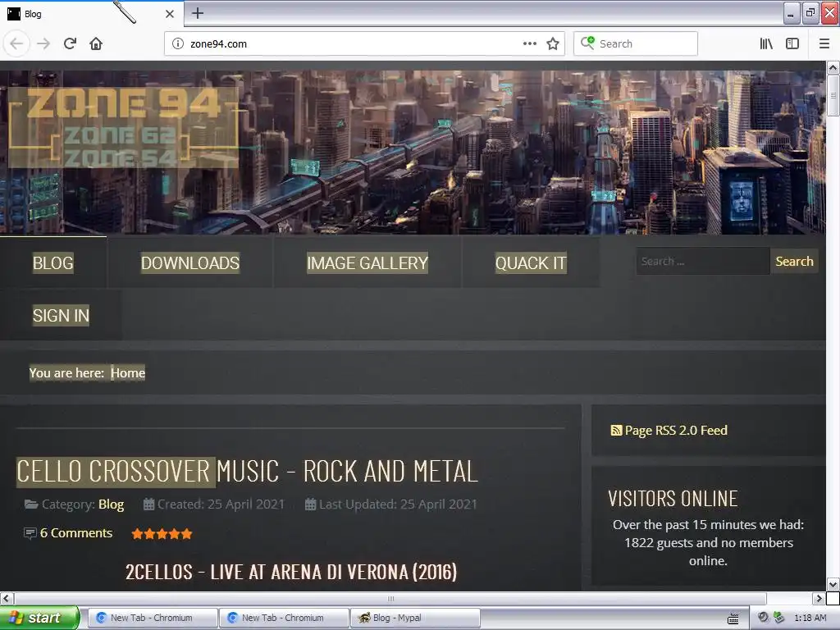Follow the Home breadcrumb link
This screenshot has width=840, height=630.
(x=127, y=373)
